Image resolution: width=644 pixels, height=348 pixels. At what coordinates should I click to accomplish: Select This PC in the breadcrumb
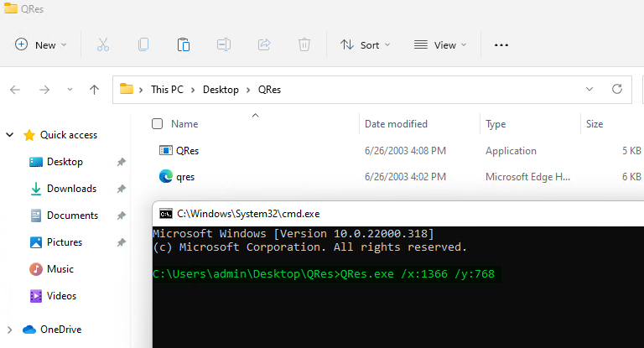[x=167, y=90]
